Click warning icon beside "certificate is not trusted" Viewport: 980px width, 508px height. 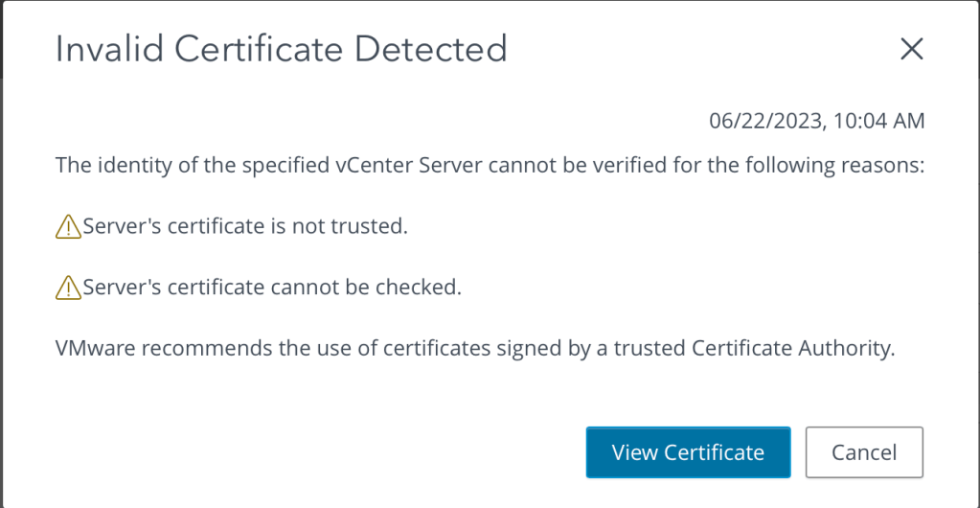pos(68,227)
